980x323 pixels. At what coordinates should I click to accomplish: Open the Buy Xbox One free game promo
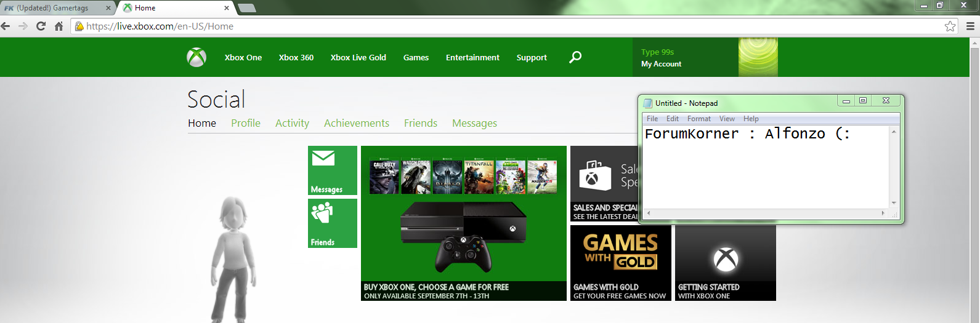pos(464,223)
